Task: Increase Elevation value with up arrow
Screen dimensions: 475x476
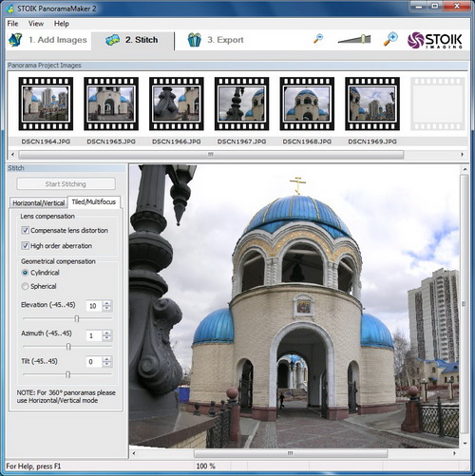Action: click(107, 303)
